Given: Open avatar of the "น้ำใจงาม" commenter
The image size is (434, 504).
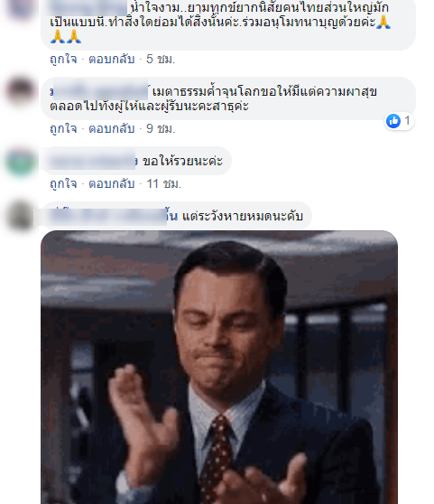Looking at the screenshot, I should pos(21,8).
